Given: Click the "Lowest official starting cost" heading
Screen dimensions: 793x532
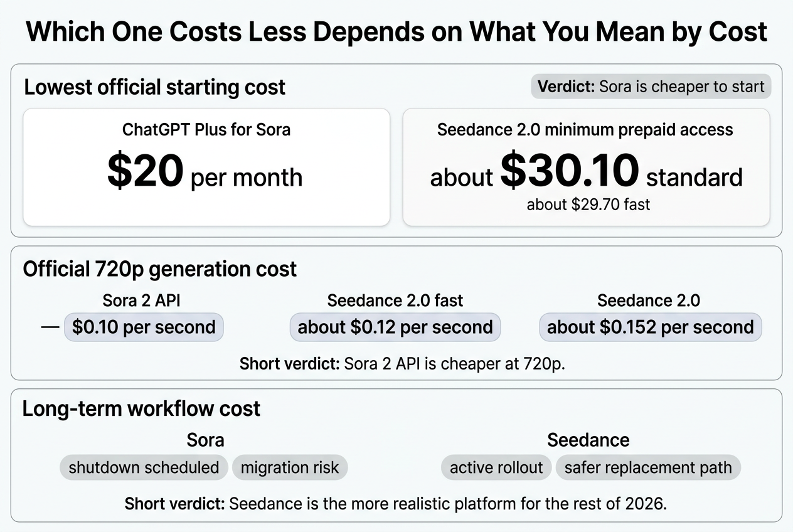Looking at the screenshot, I should click(x=154, y=87).
